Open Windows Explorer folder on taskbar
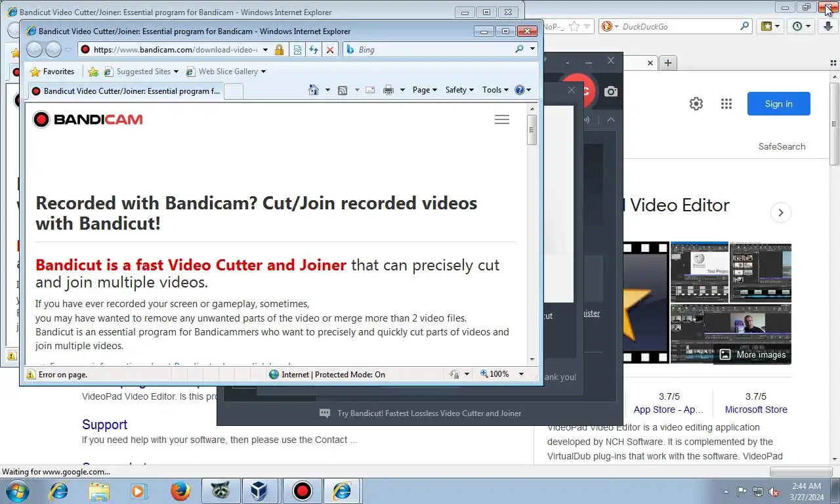Image resolution: width=840 pixels, height=504 pixels. (x=99, y=491)
